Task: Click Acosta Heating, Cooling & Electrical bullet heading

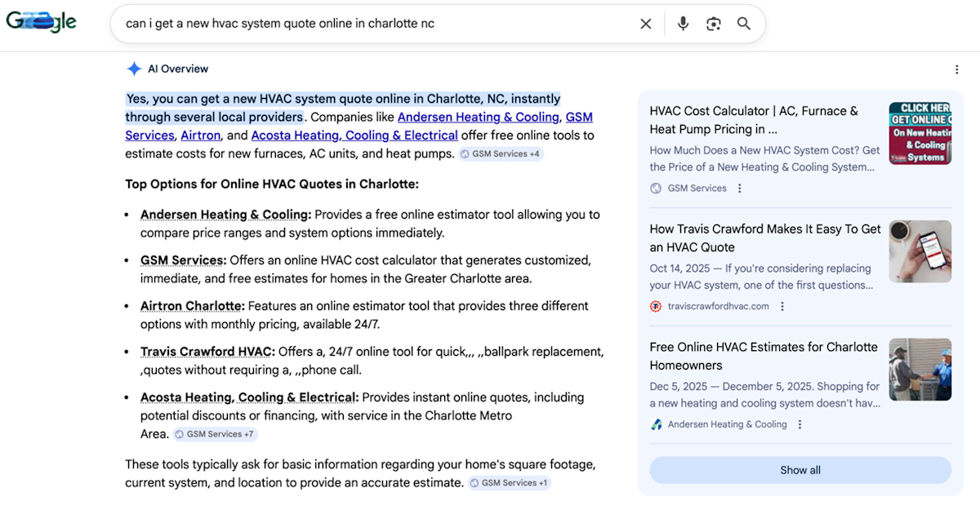Action: tap(249, 397)
